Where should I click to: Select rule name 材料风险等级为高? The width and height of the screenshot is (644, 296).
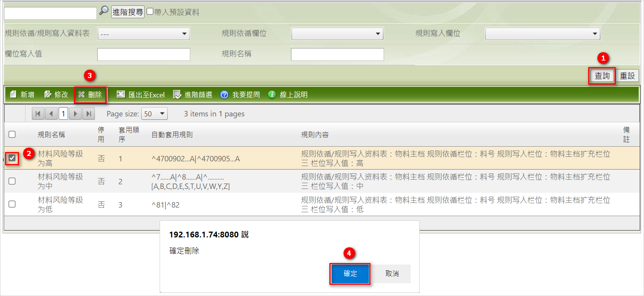[60, 158]
